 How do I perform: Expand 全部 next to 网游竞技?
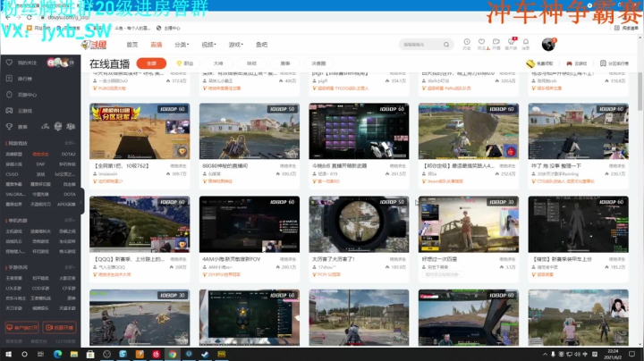tap(70, 143)
